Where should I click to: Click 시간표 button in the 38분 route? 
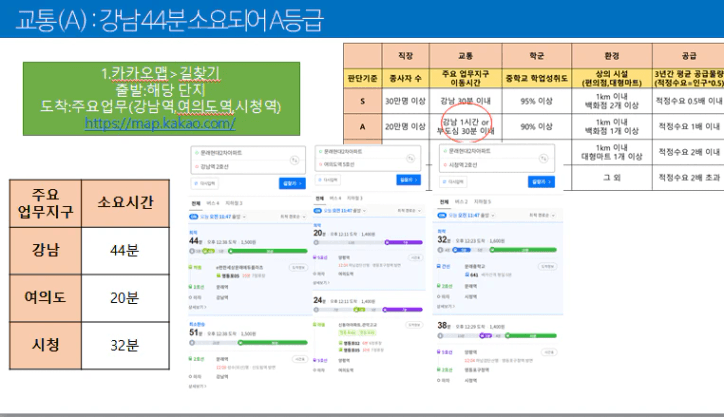549,352
